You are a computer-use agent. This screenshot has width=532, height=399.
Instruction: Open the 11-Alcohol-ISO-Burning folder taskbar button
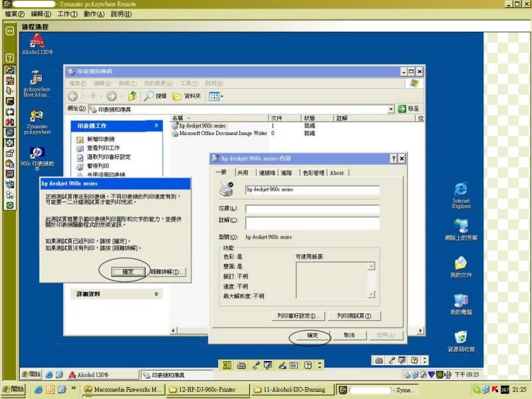point(293,390)
